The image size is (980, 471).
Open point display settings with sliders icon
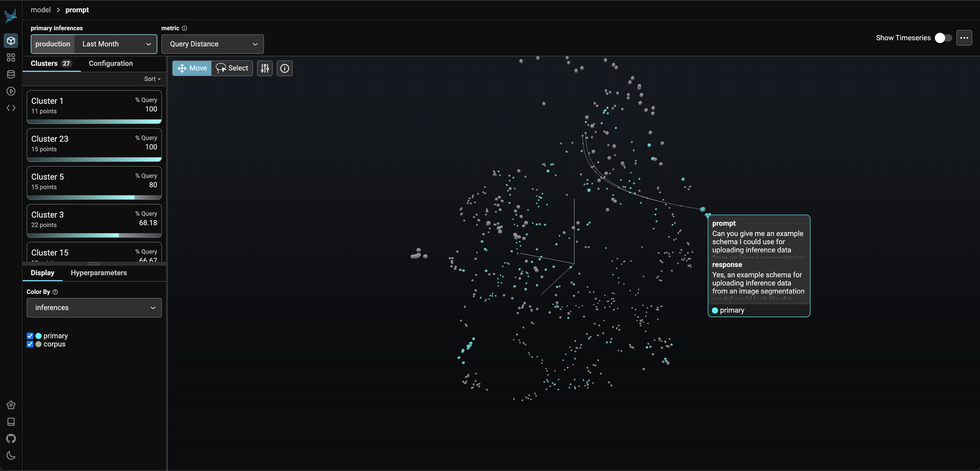265,68
